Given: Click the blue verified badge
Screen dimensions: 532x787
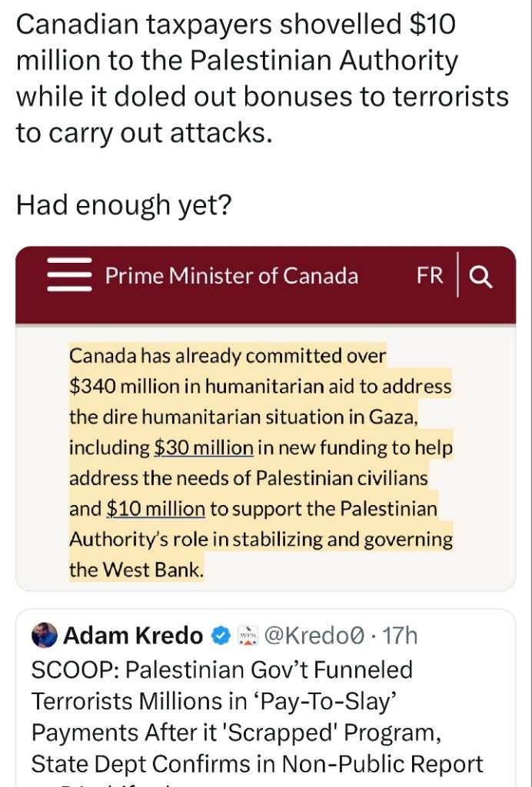Looking at the screenshot, I should point(221,636).
